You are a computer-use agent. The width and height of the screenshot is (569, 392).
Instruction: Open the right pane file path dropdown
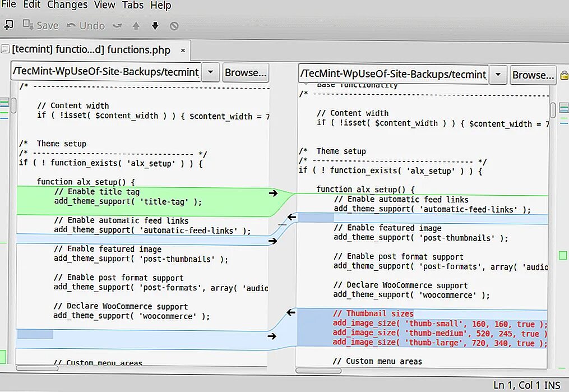pyautogui.click(x=498, y=75)
